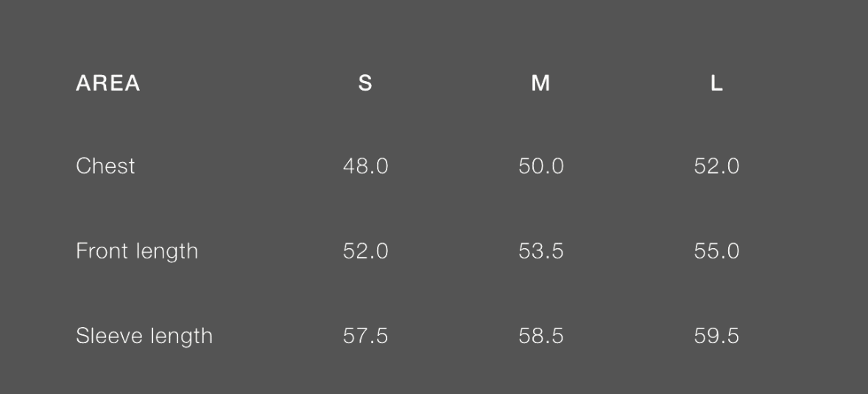Image resolution: width=868 pixels, height=394 pixels.
Task: Select the 53.5 front length value
Action: tap(540, 251)
